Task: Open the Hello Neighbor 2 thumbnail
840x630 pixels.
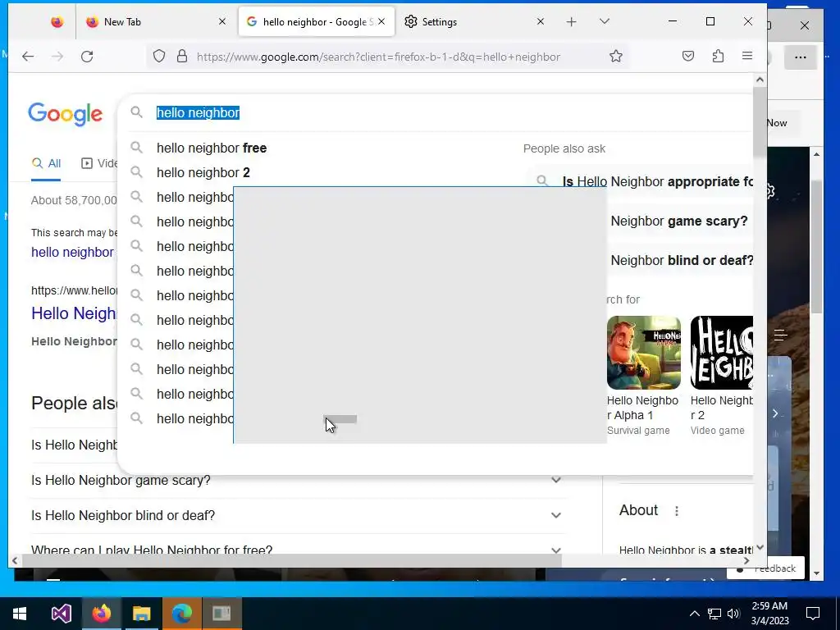Action: 722,353
